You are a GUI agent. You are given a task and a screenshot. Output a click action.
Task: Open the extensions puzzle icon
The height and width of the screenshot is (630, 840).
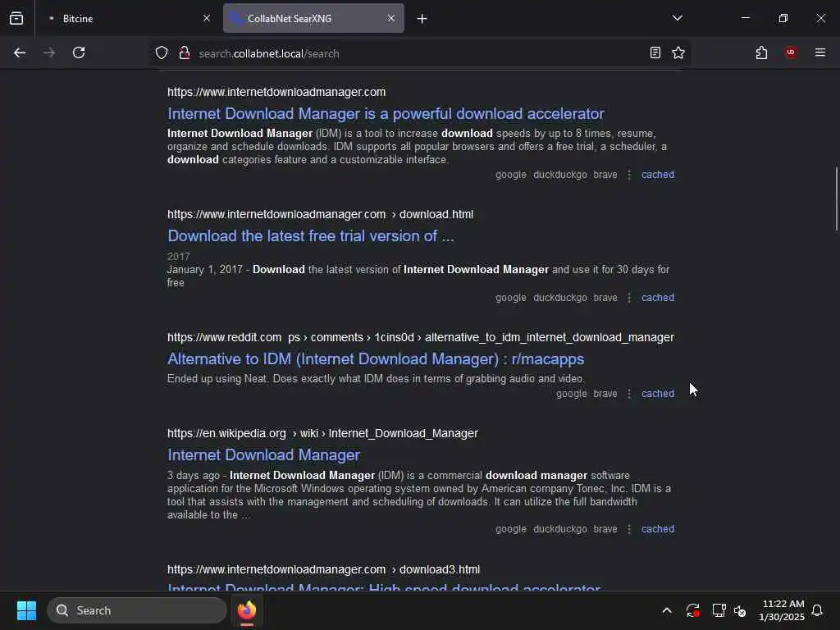click(x=761, y=52)
